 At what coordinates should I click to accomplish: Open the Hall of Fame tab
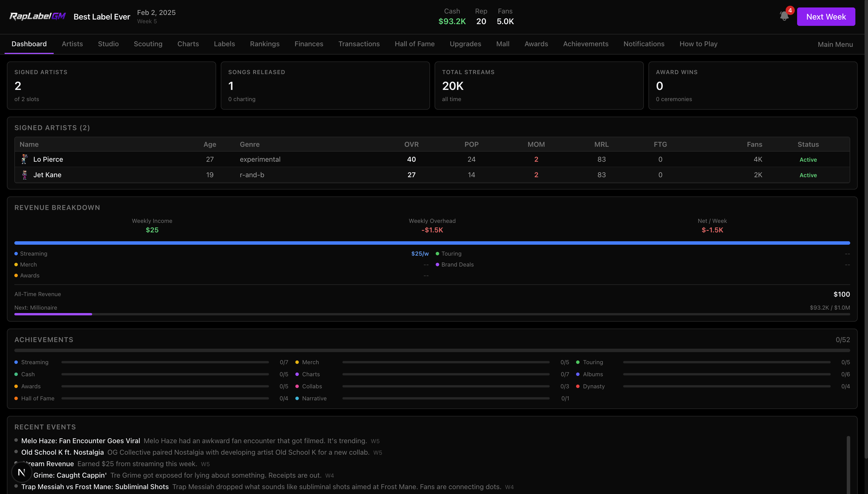point(414,44)
